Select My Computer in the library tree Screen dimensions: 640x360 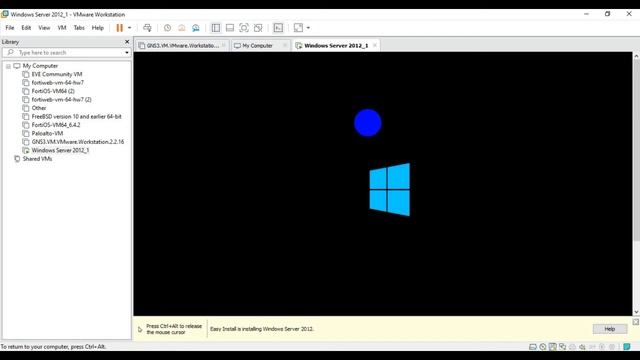pyautogui.click(x=40, y=66)
